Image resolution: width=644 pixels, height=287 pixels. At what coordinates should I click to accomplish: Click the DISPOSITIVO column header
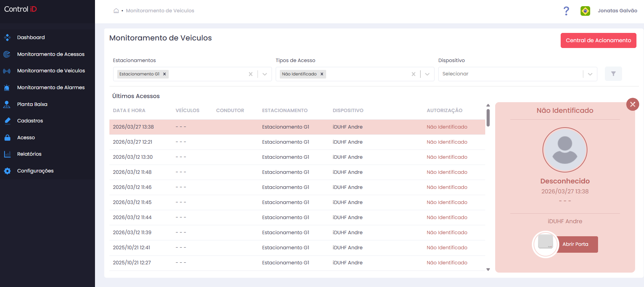[348, 110]
